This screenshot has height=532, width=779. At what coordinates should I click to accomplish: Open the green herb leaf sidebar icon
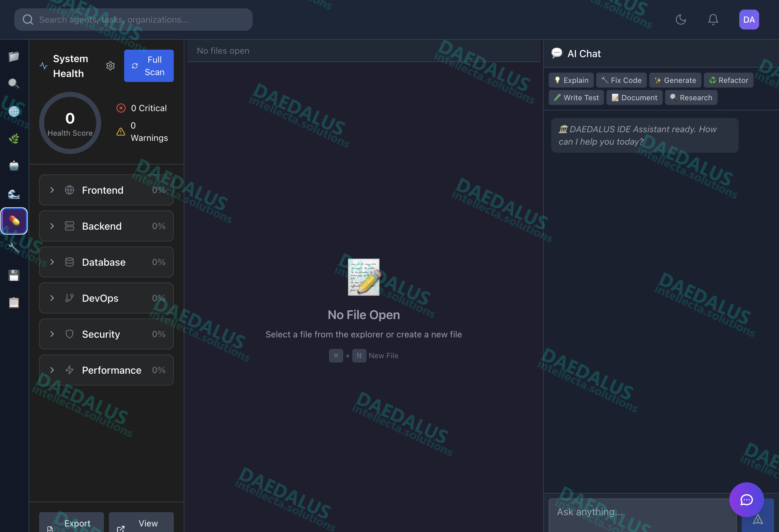pyautogui.click(x=14, y=138)
